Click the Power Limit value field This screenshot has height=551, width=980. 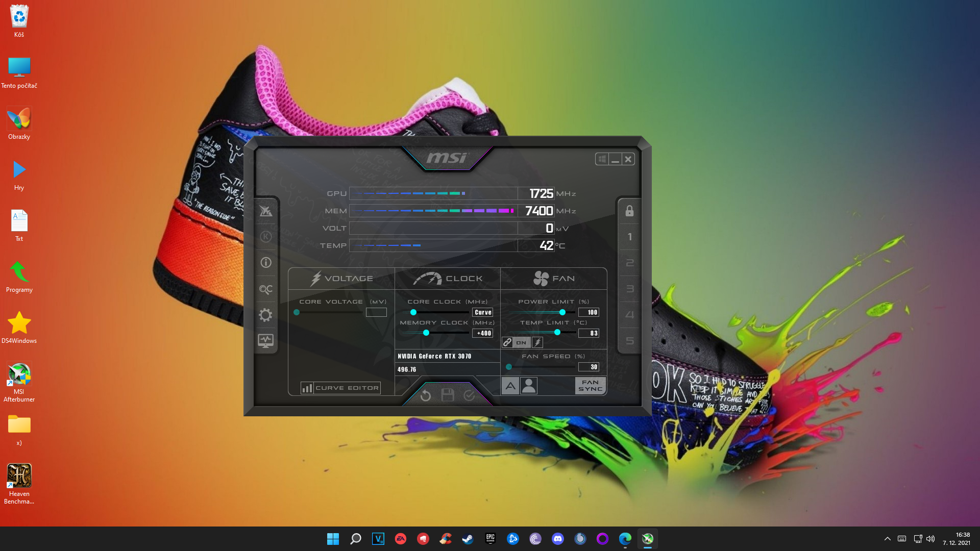pos(589,312)
